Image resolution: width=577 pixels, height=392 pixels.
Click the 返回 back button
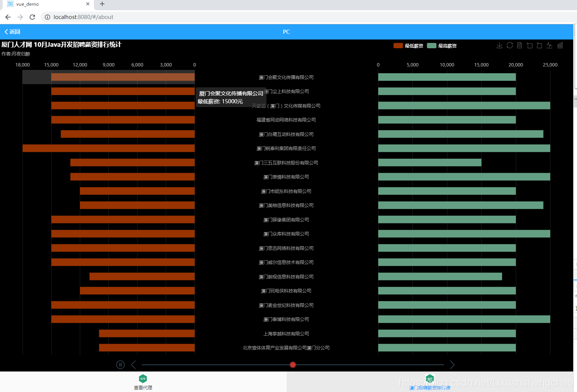12,32
